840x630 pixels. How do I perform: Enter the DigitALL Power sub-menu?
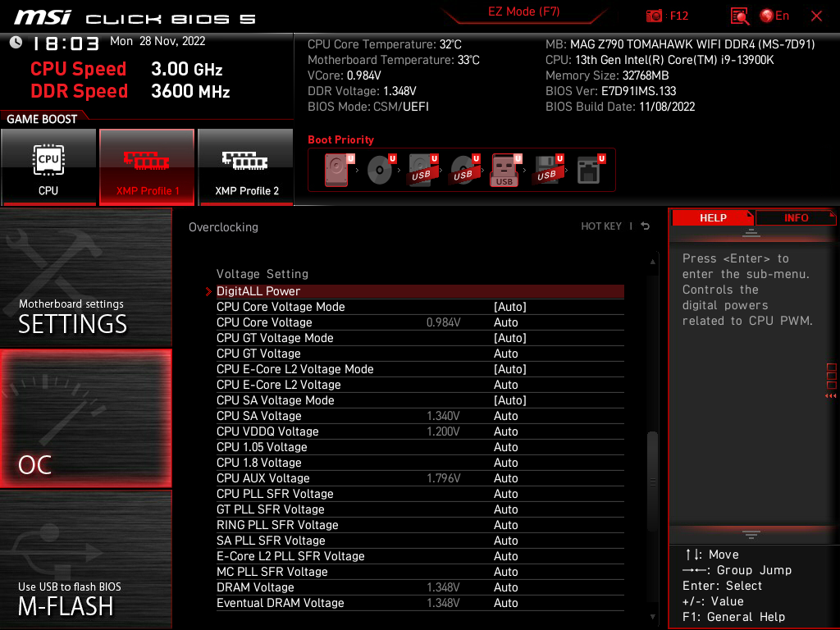point(420,291)
